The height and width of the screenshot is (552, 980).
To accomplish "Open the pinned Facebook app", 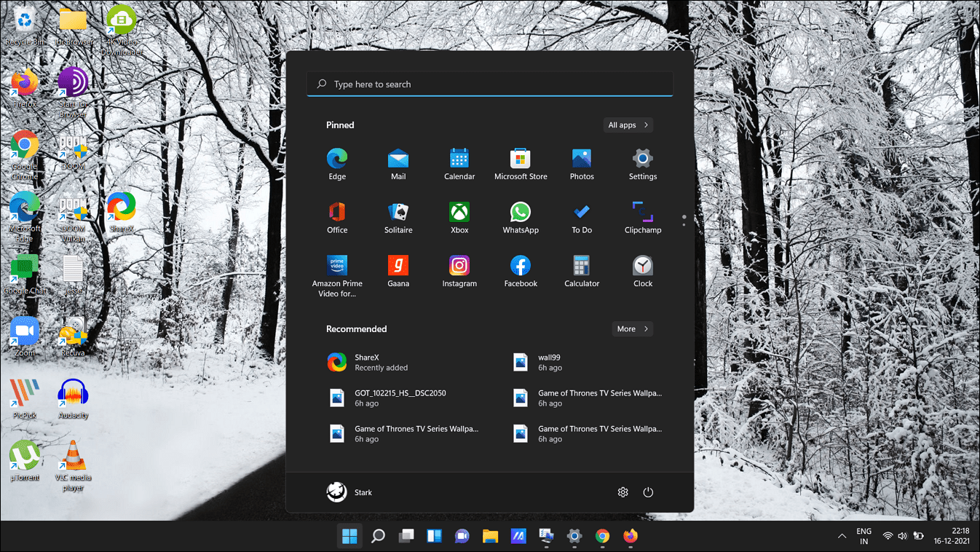I will (521, 272).
